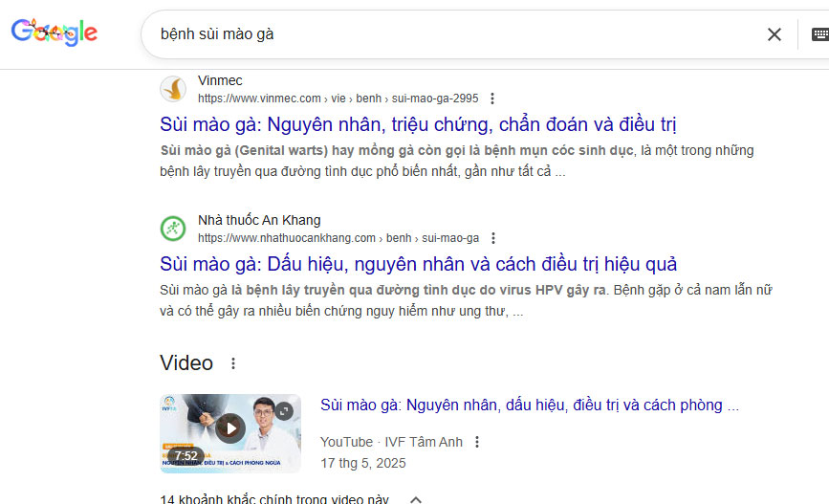The image size is (829, 504).
Task: Open three-dot menu for Vinmec result
Action: [492, 99]
